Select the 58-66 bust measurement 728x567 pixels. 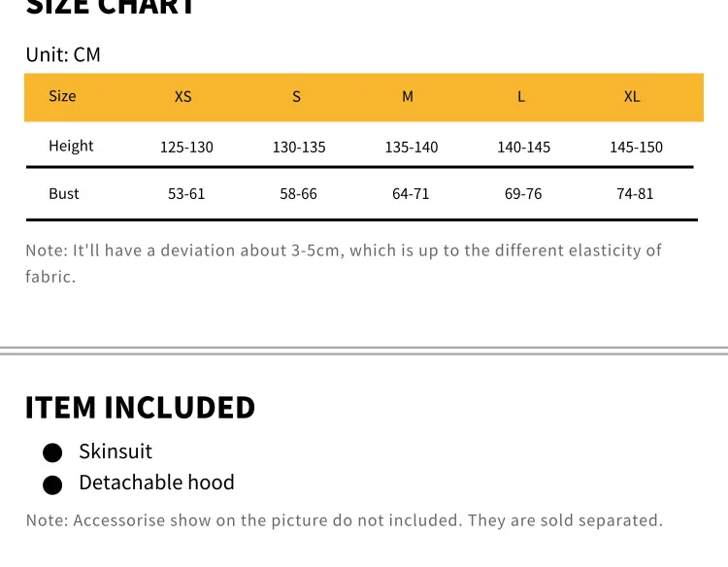[299, 193]
